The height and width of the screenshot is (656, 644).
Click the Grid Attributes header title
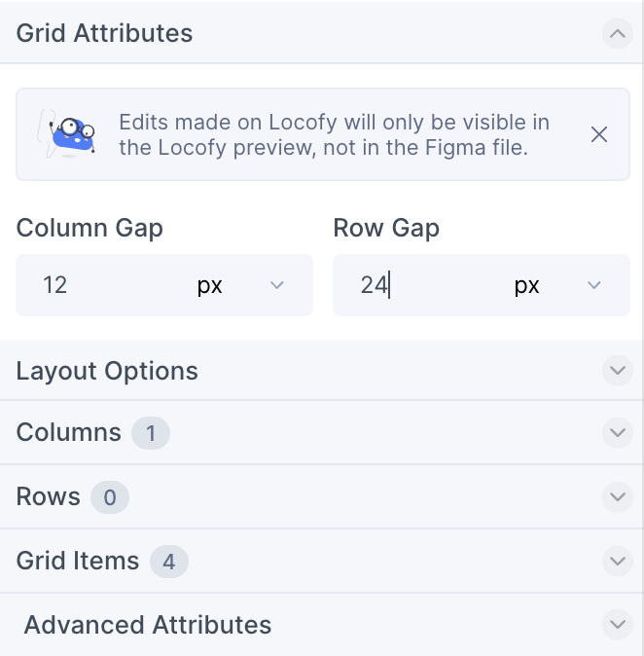point(104,33)
